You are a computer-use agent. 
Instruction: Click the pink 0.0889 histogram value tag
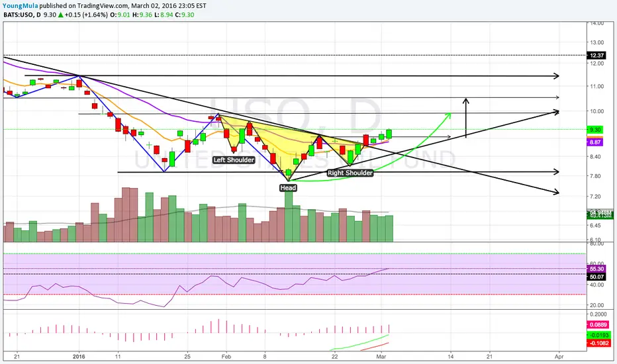(598, 325)
